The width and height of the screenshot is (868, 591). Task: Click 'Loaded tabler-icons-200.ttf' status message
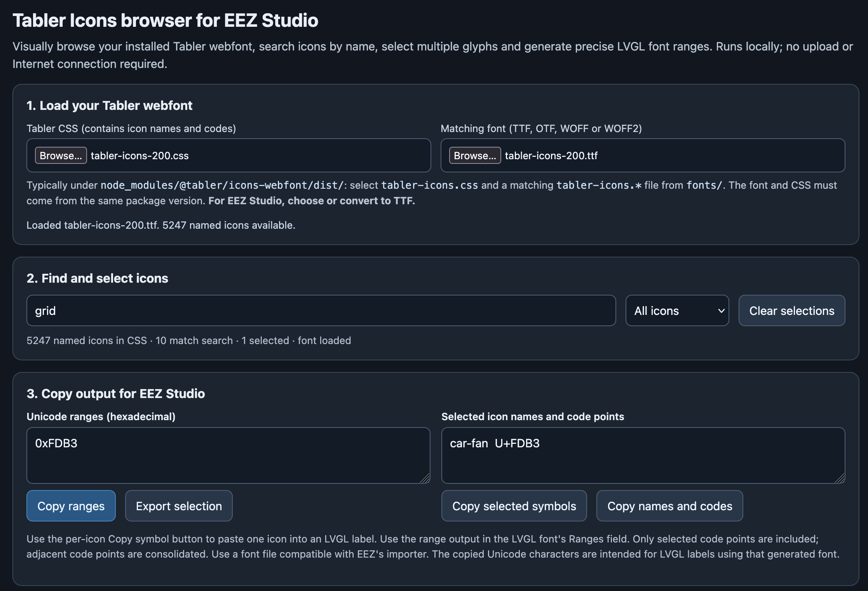[x=161, y=225]
